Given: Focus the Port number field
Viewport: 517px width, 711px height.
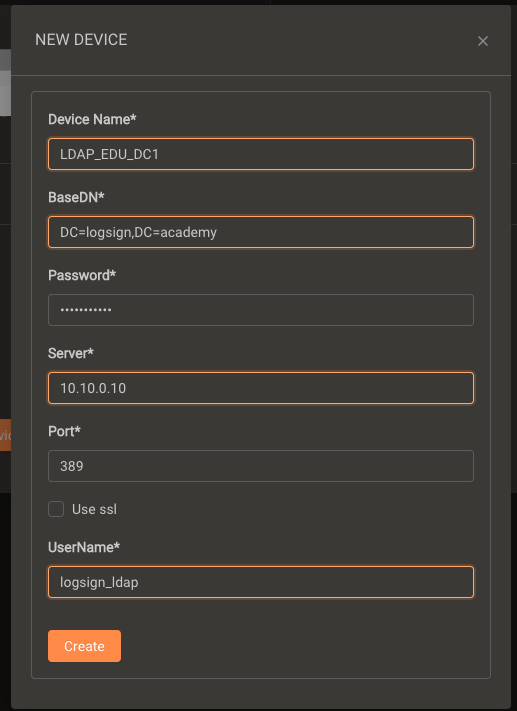Looking at the screenshot, I should 261,466.
